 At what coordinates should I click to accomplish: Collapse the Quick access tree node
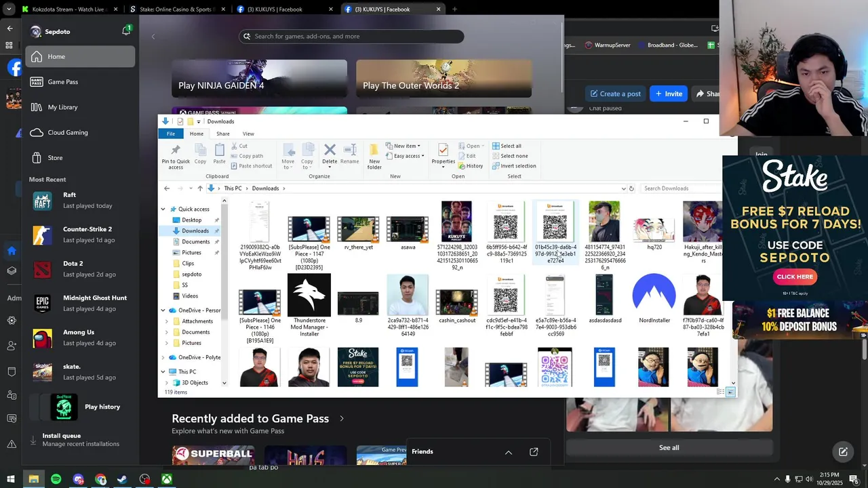tap(163, 209)
